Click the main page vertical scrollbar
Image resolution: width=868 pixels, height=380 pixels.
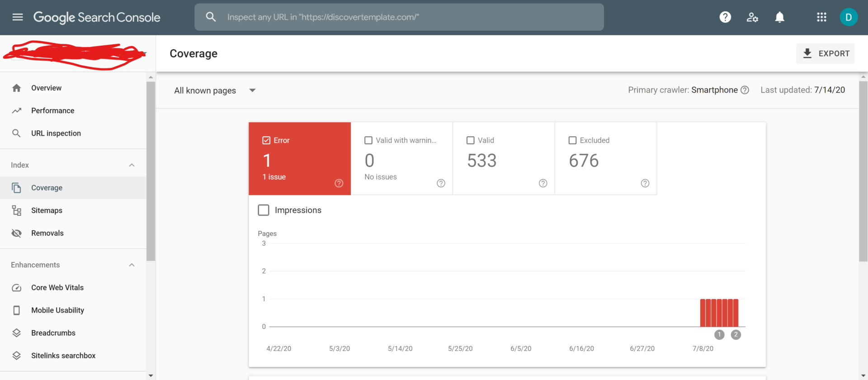coord(863,171)
